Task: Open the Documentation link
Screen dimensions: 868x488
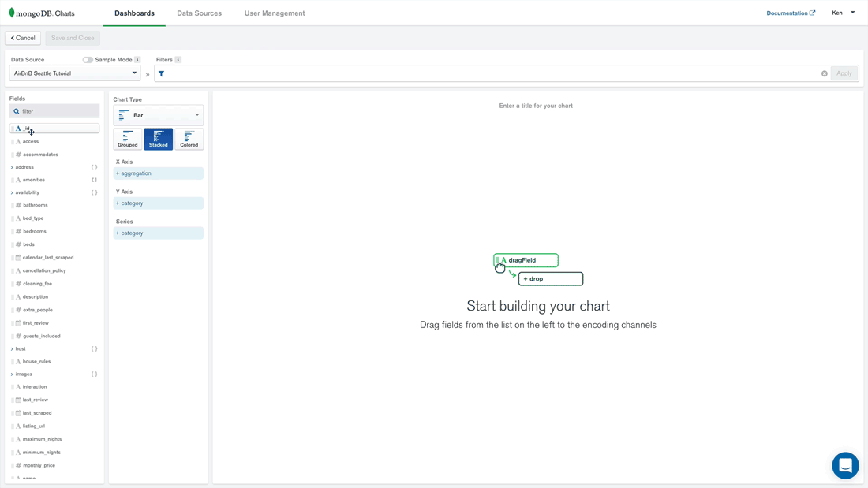Action: coord(787,13)
